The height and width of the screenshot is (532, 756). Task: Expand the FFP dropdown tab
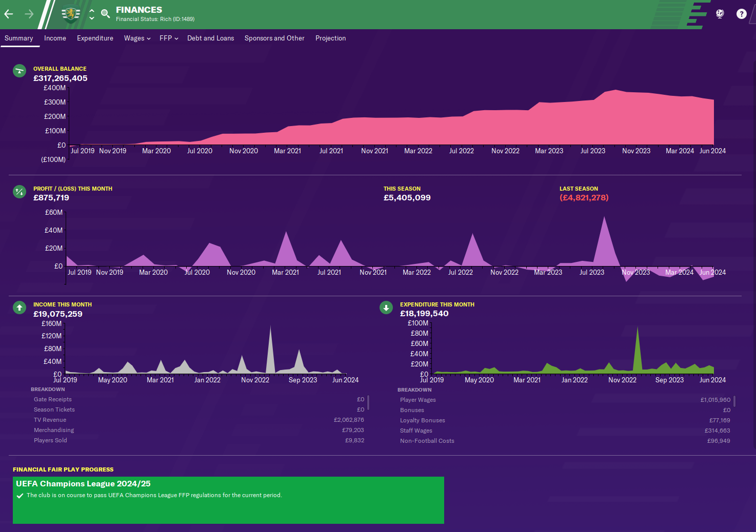[169, 38]
